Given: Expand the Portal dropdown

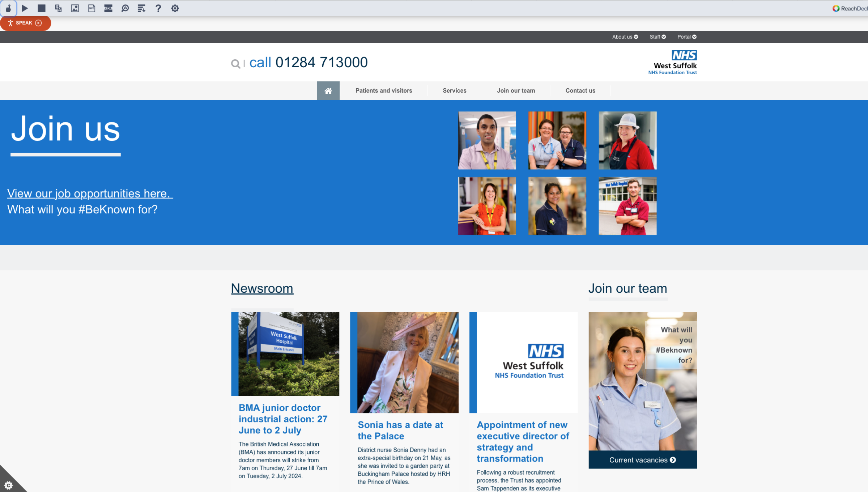Looking at the screenshot, I should coord(686,37).
